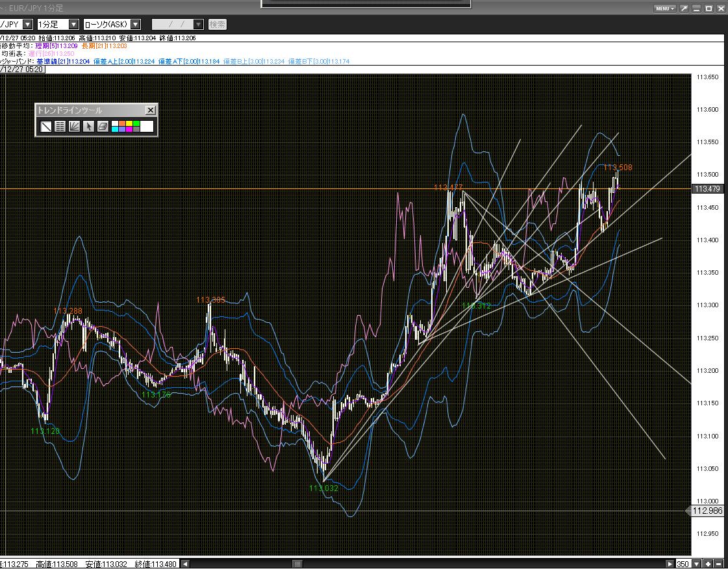728x569 pixels.
Task: Select the trend line drawing tool
Action: click(46, 127)
